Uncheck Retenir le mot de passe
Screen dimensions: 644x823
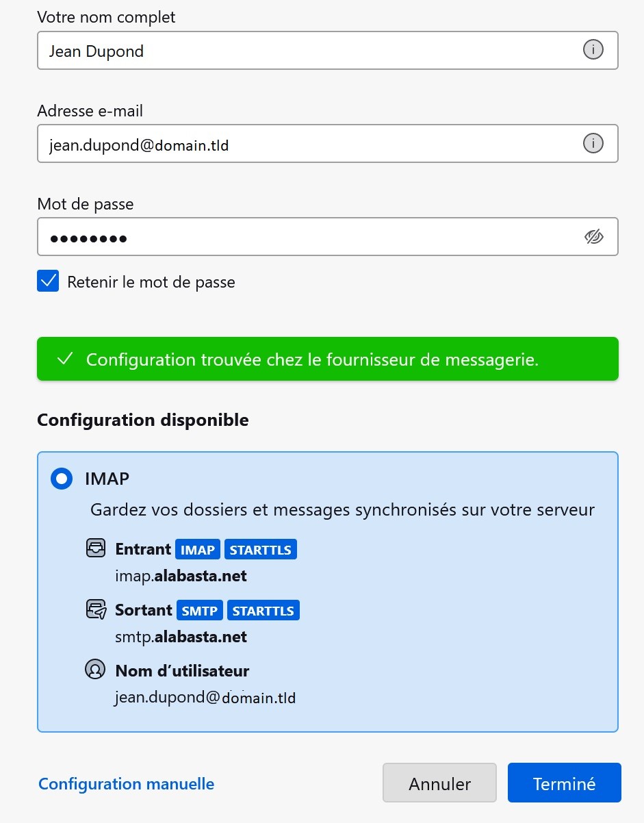pyautogui.click(x=48, y=281)
